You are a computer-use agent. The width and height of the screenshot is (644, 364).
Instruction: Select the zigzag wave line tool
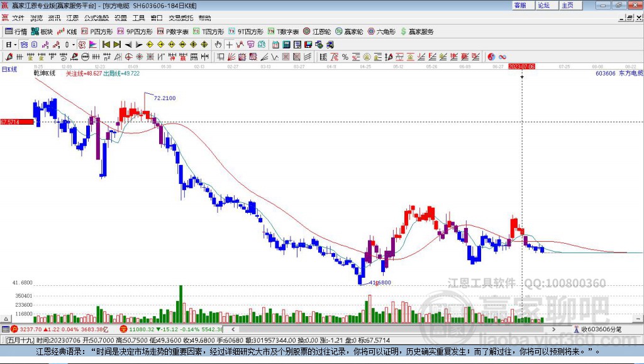275,57
